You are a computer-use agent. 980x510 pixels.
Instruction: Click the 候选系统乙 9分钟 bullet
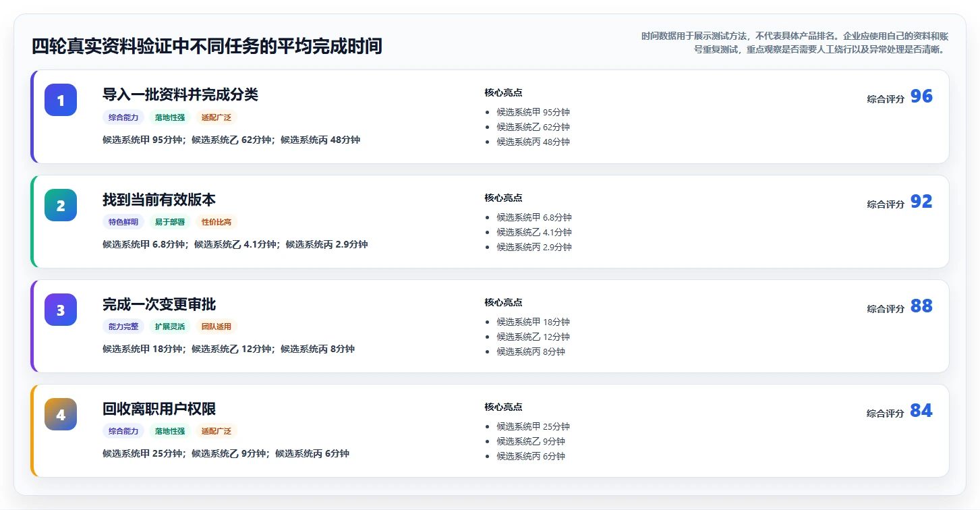pyautogui.click(x=531, y=442)
